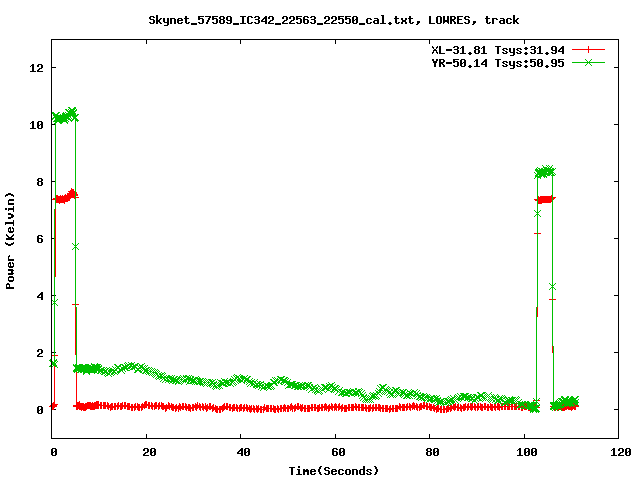Click the y-axis tick label 2

(40, 353)
